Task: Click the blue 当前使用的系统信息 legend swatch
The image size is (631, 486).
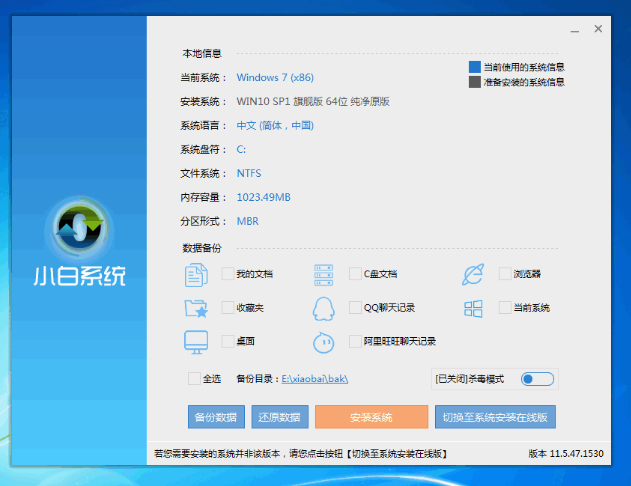Action: (475, 67)
